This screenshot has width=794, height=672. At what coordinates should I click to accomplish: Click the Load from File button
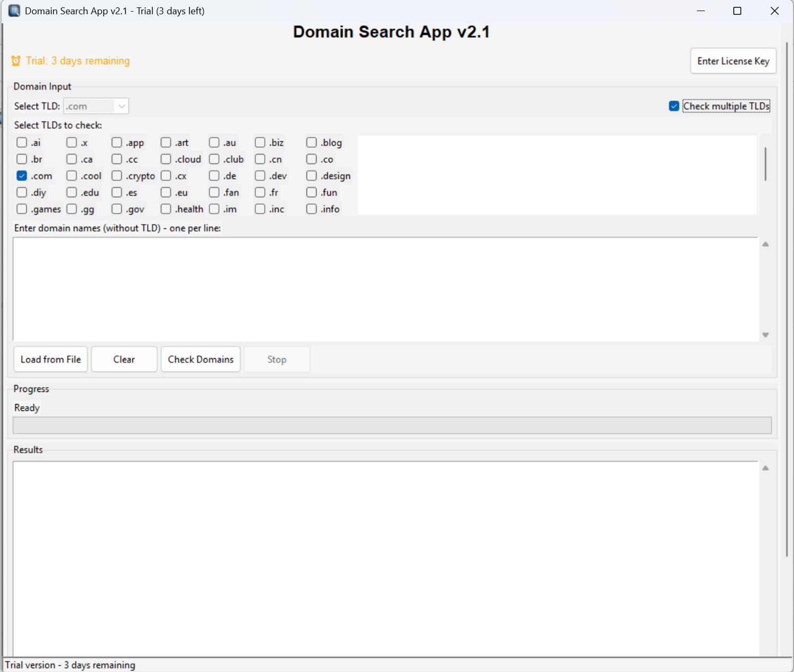[51, 359]
